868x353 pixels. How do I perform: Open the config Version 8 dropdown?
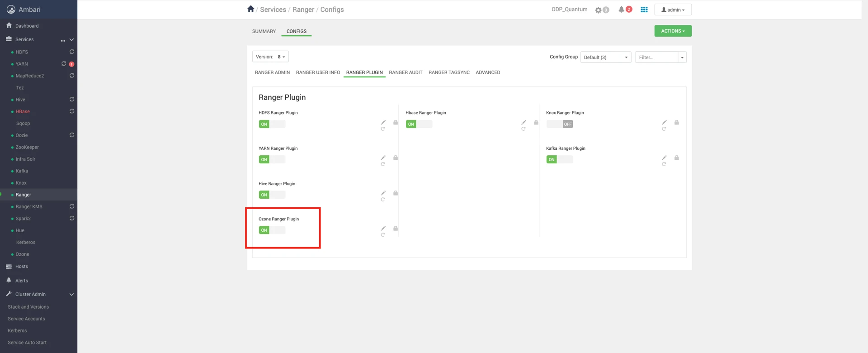click(x=270, y=57)
